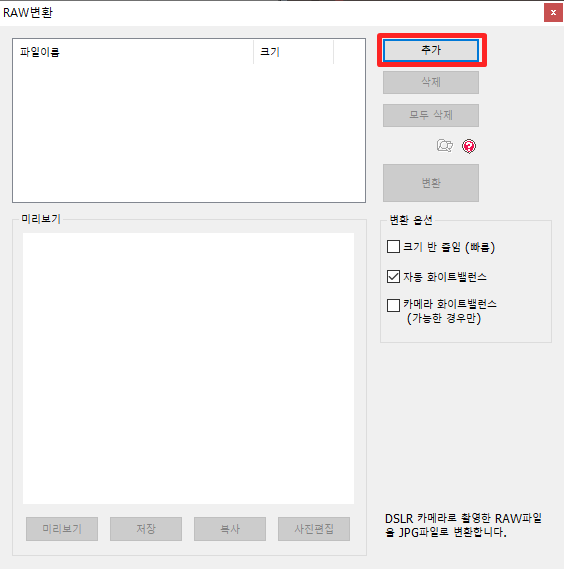This screenshot has width=564, height=569.
Task: Click the preview image pane
Action: (x=188, y=368)
